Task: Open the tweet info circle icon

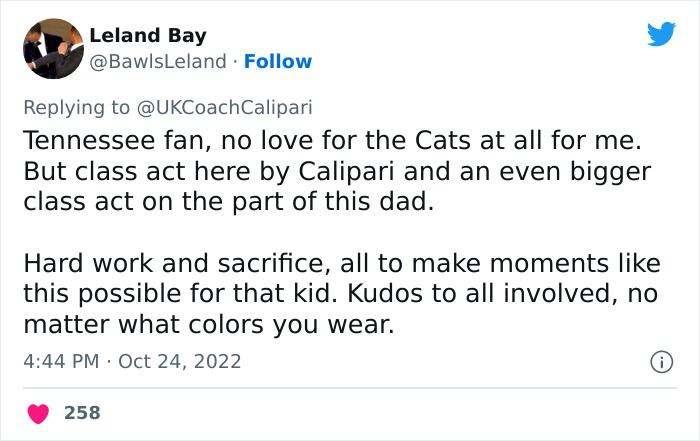Action: 661,360
